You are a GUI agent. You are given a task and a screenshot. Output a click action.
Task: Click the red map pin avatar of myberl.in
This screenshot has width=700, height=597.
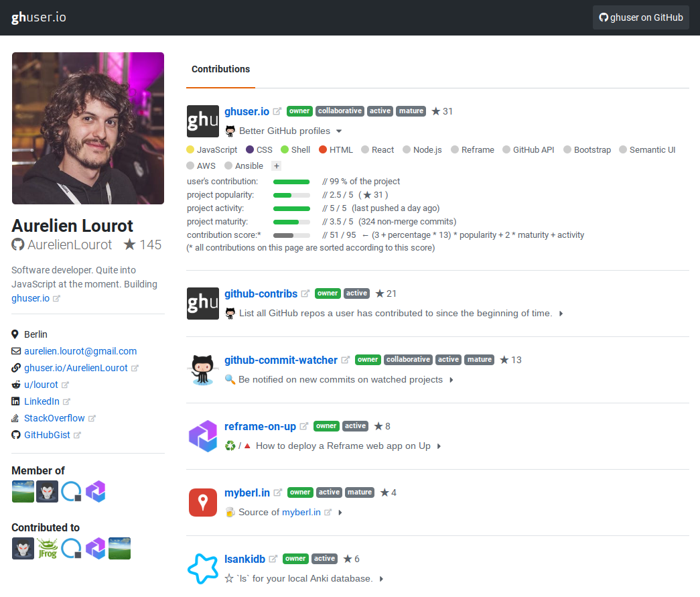click(x=203, y=503)
